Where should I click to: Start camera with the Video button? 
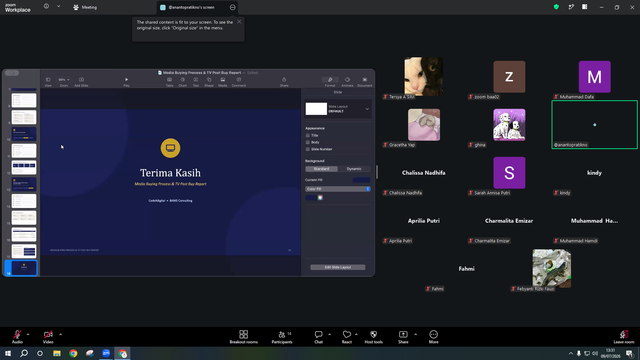(48, 336)
